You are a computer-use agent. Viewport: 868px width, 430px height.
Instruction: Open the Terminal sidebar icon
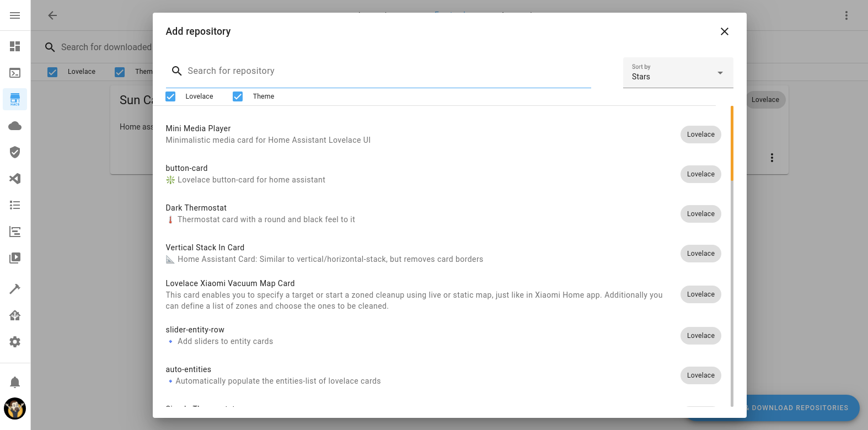15,73
